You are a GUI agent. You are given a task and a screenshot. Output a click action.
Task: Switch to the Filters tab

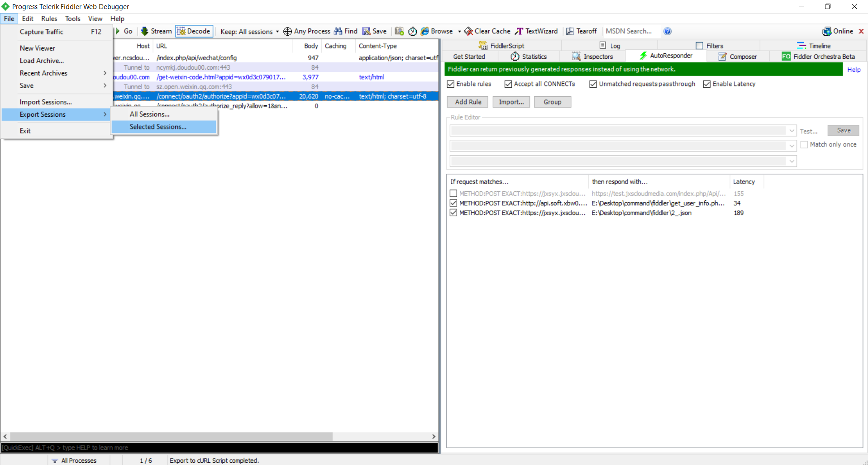[710, 46]
